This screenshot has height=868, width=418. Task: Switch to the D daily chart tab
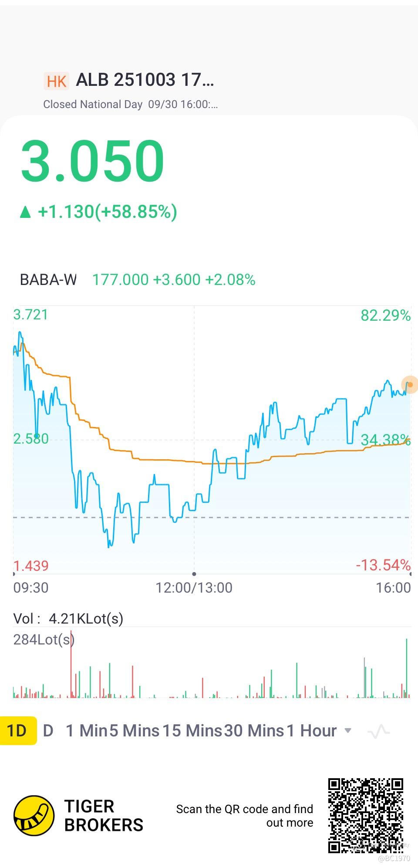[x=48, y=731]
